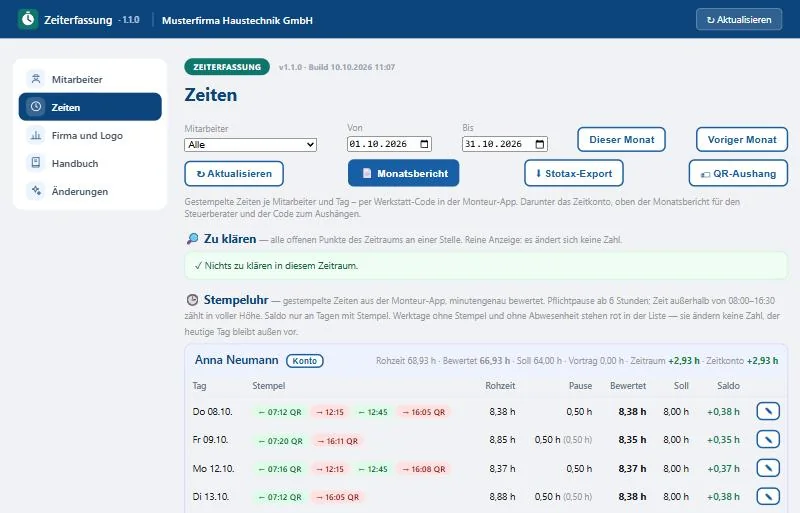
Task: Click the Bewertet column header
Action: pos(628,386)
